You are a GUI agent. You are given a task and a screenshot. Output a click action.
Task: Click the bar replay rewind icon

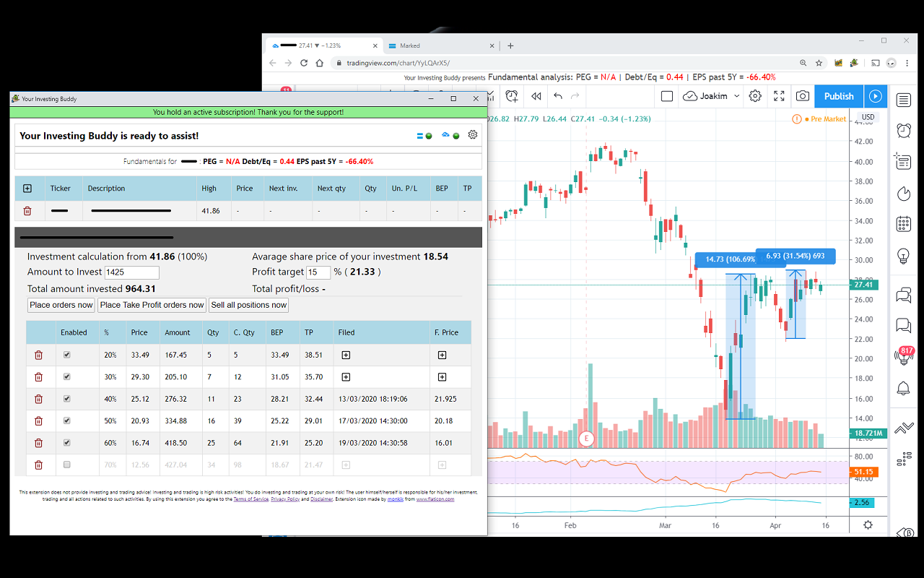coord(536,96)
